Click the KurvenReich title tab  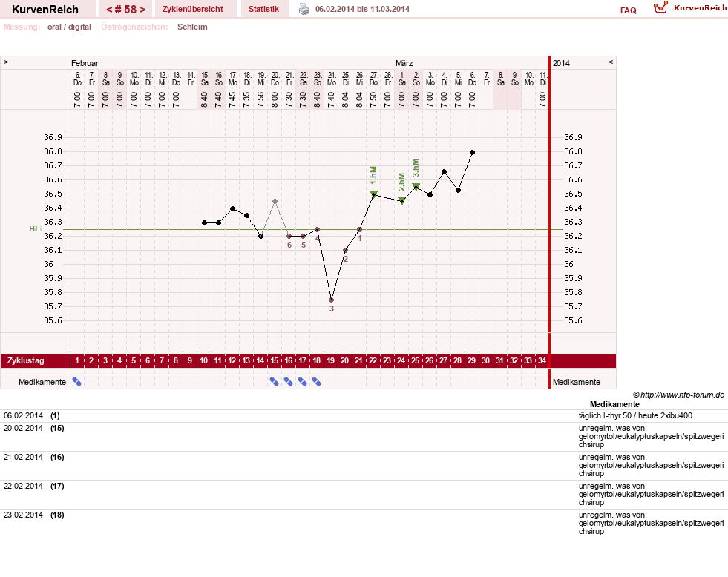point(45,10)
